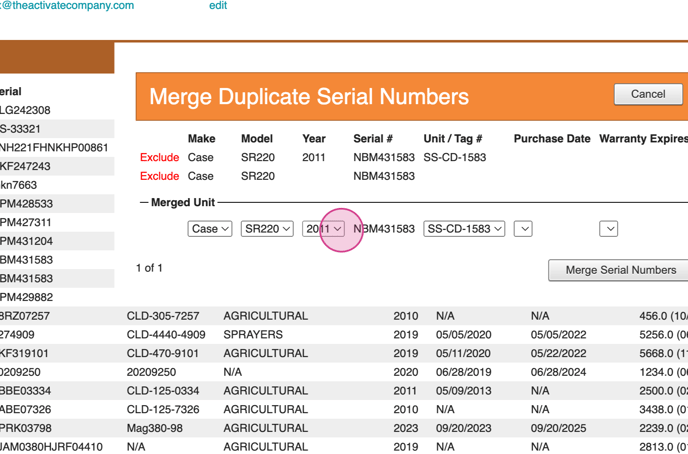Exclude the second Case SR220 row
This screenshot has height=454, width=688.
pyautogui.click(x=159, y=176)
